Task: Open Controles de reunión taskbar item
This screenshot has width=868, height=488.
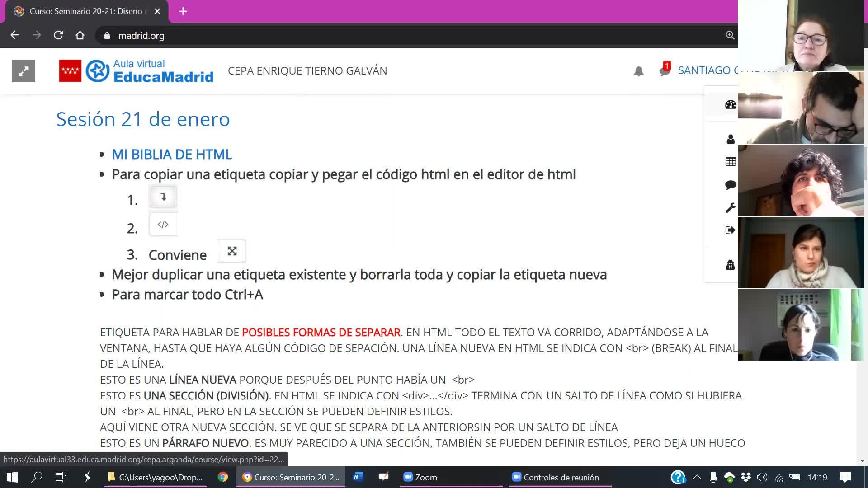Action: 555,477
